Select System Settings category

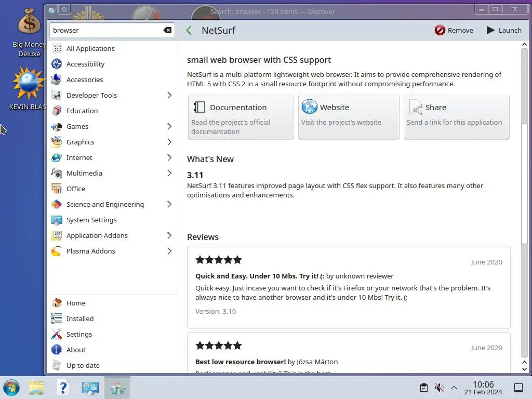point(112,220)
